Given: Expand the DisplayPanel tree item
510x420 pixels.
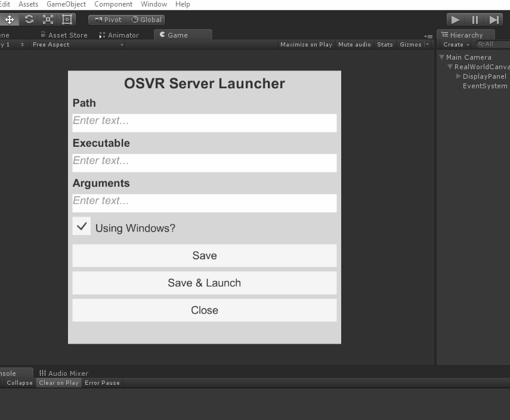Looking at the screenshot, I should pos(459,76).
